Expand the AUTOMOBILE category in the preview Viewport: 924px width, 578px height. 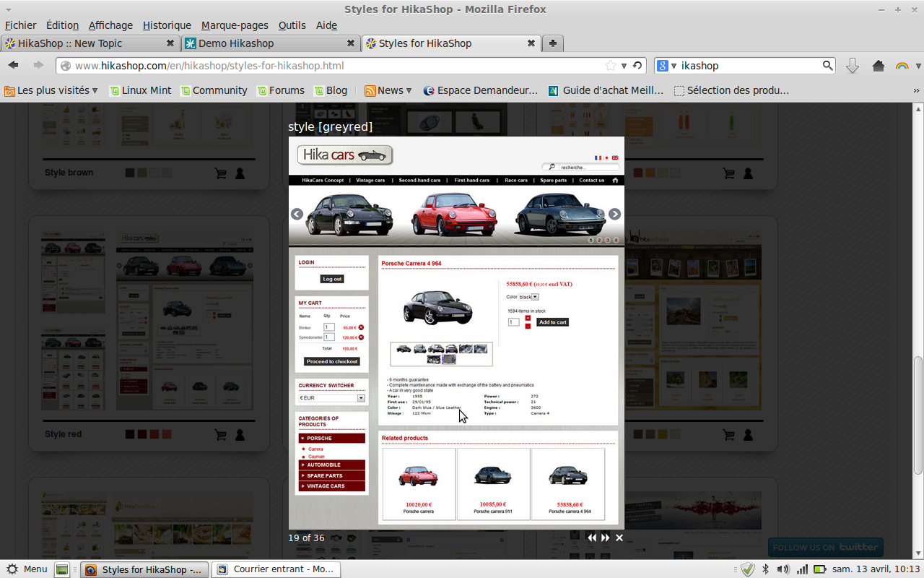click(332, 465)
